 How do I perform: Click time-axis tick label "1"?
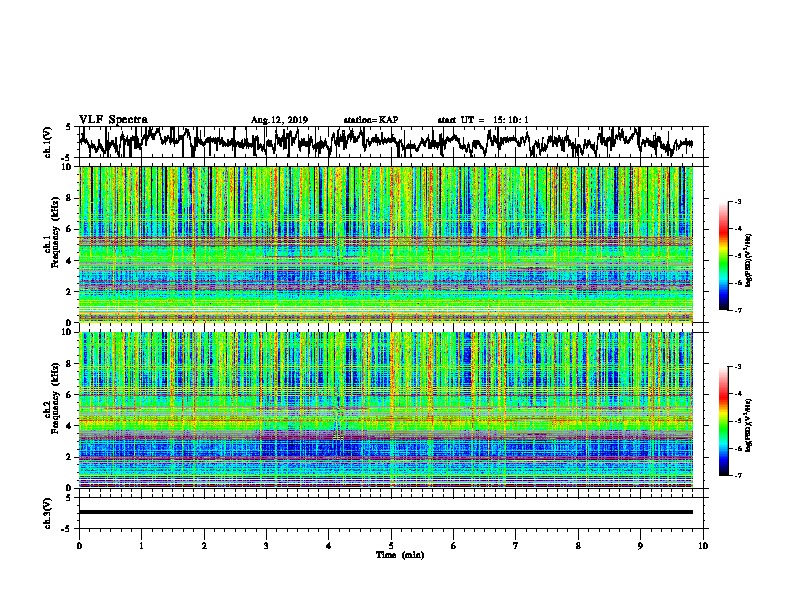pos(141,546)
